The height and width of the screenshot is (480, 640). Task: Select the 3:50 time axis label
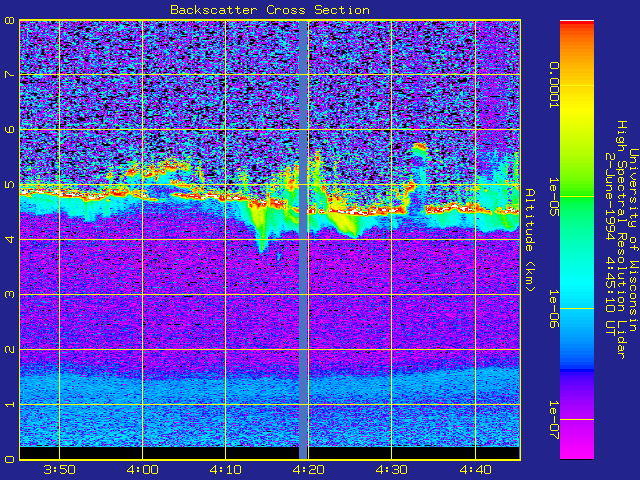tap(60, 470)
